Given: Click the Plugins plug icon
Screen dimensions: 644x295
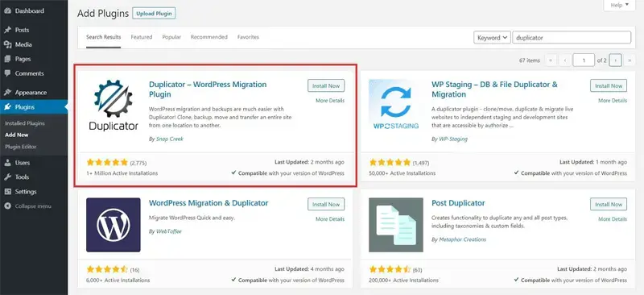Looking at the screenshot, I should (7, 107).
